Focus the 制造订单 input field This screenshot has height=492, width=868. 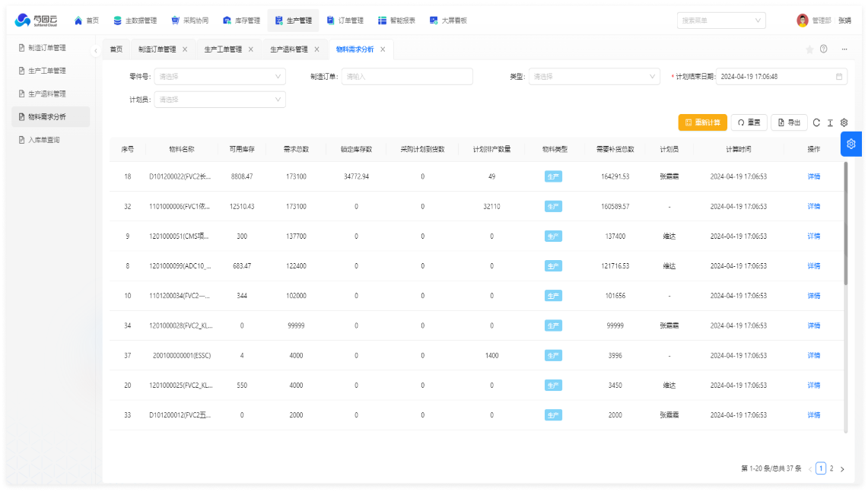tap(407, 77)
